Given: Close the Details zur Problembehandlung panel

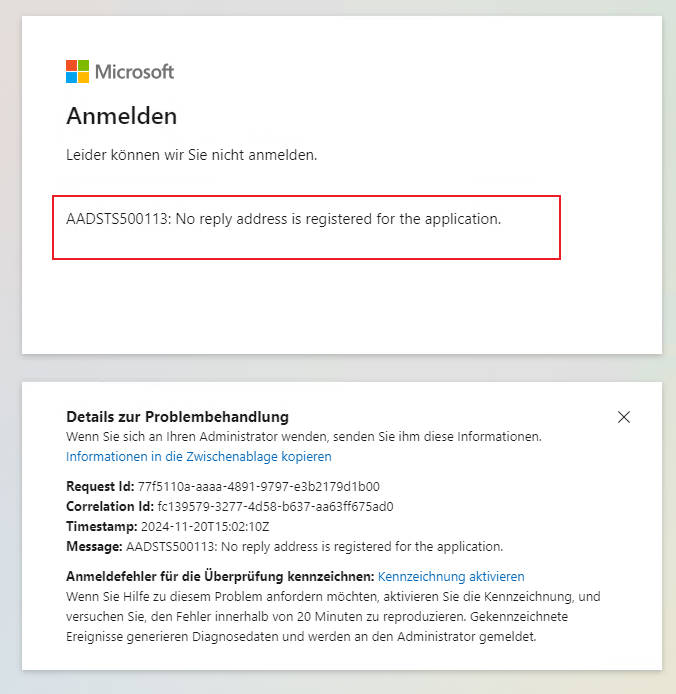Looking at the screenshot, I should 624,417.
